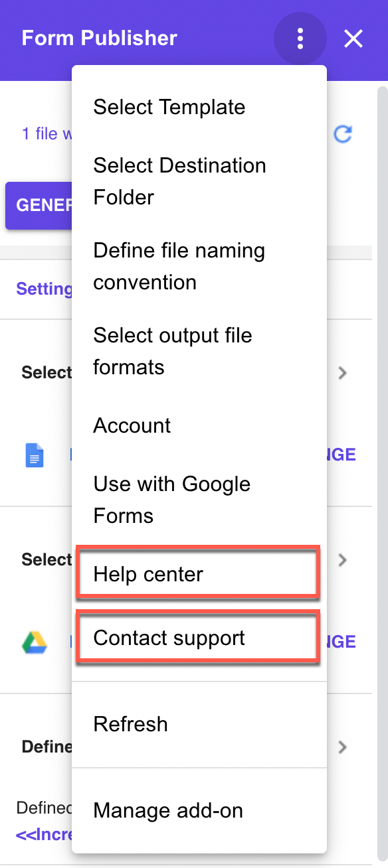The width and height of the screenshot is (388, 868).
Task: Click the blue refresh arrow icon
Action: [x=342, y=134]
